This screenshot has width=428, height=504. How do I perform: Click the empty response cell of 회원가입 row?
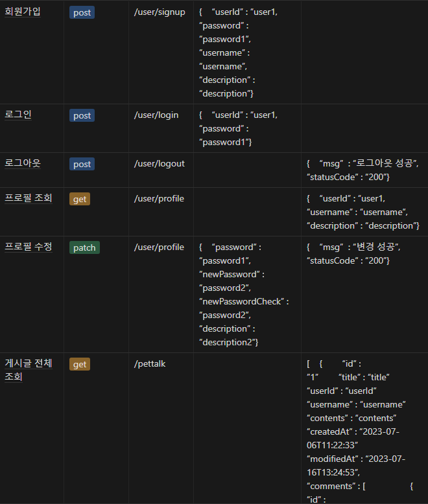(x=364, y=52)
